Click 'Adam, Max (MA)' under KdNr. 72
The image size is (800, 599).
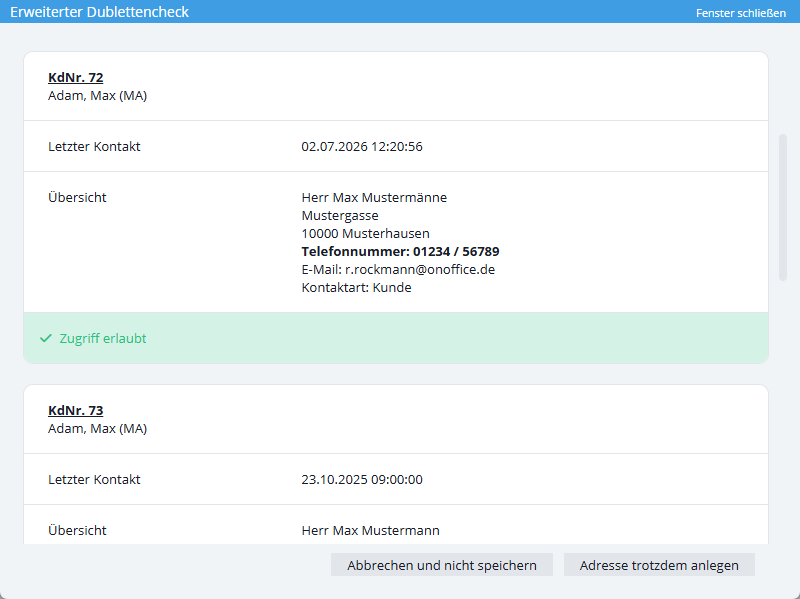click(x=97, y=95)
